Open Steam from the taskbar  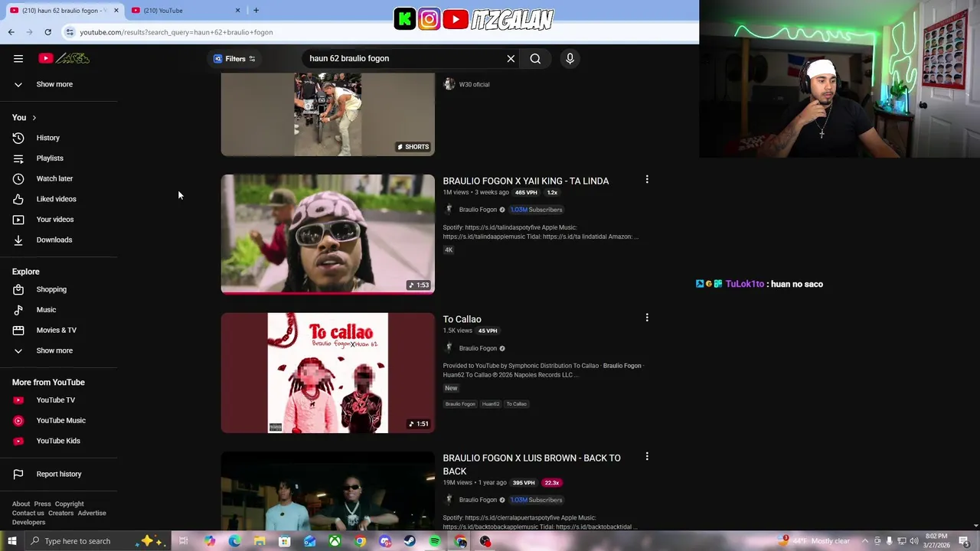pos(410,541)
